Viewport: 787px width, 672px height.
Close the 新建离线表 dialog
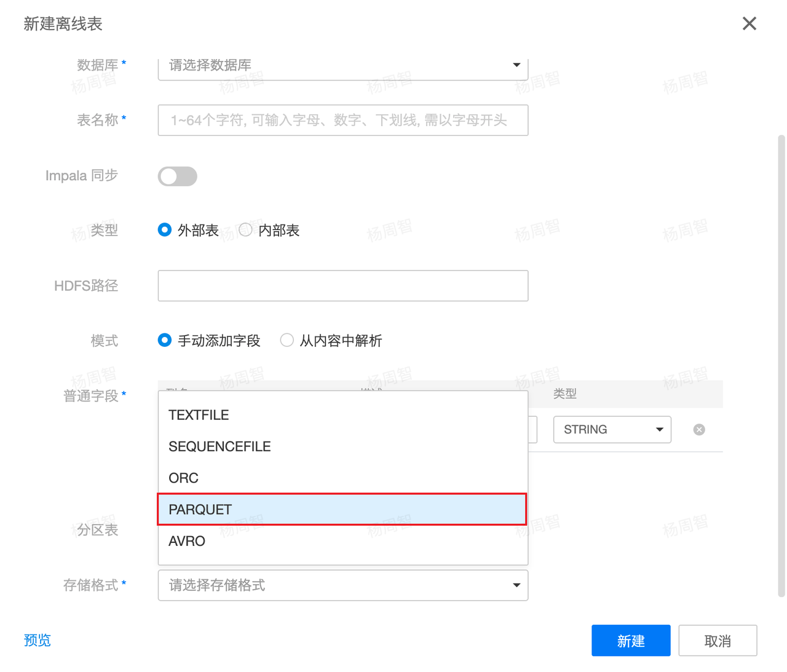(749, 23)
